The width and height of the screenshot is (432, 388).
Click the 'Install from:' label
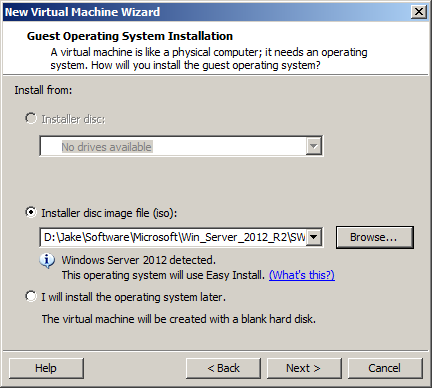click(43, 90)
